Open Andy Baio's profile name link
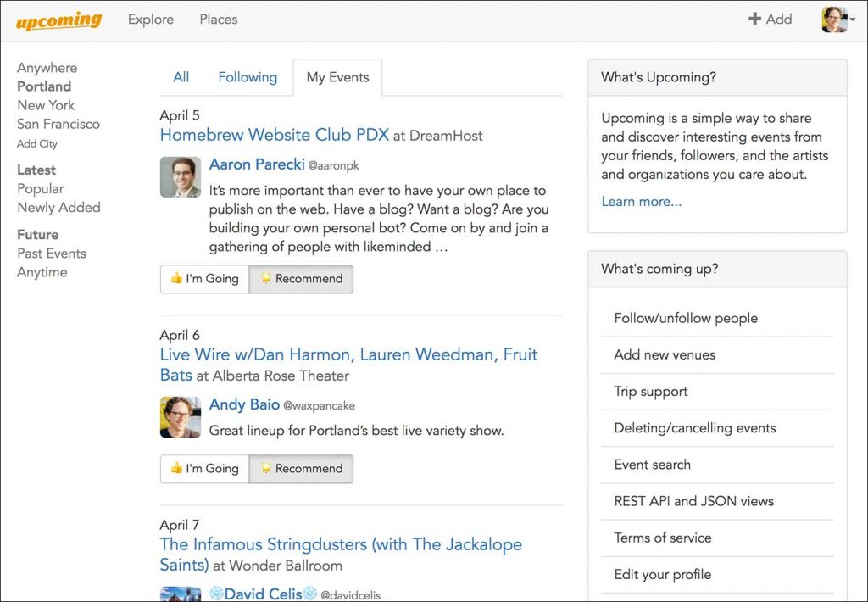The height and width of the screenshot is (602, 868). click(244, 404)
